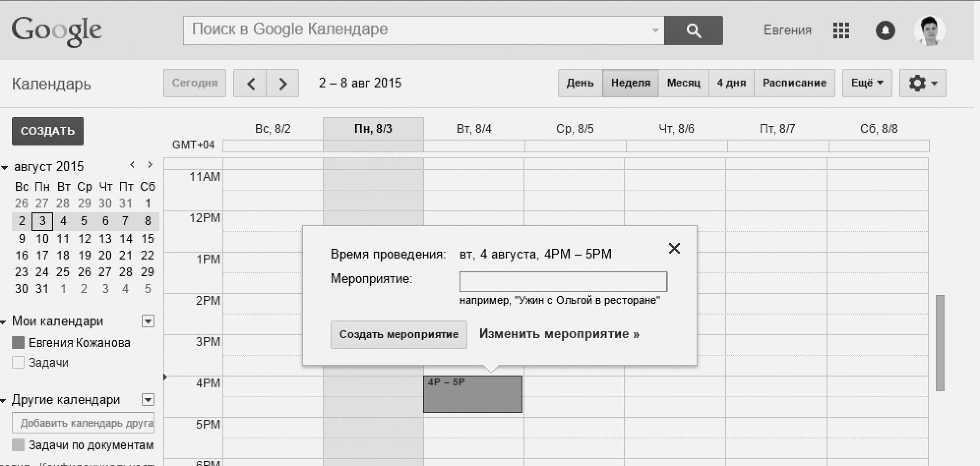
Task: Collapse the Другие календари section
Action: [3, 401]
